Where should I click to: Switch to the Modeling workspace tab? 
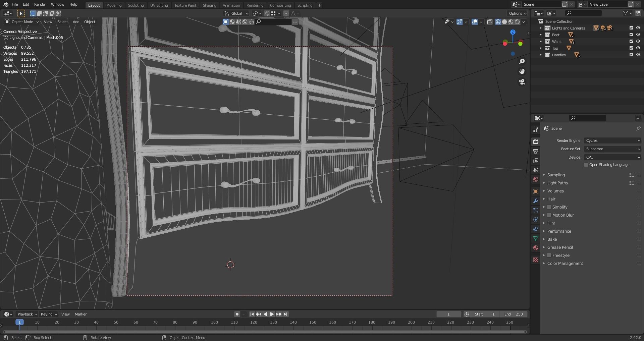click(114, 5)
